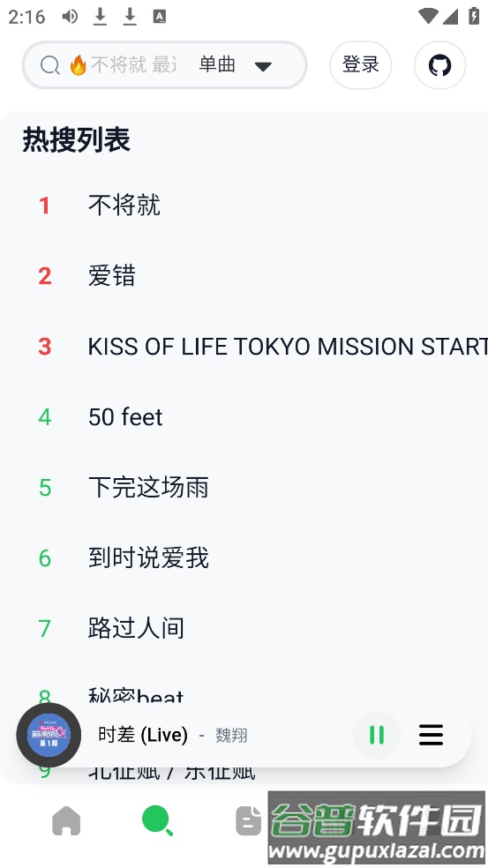This screenshot has width=488, height=868.
Task: Open the playlist queue menu icon
Action: tap(431, 735)
